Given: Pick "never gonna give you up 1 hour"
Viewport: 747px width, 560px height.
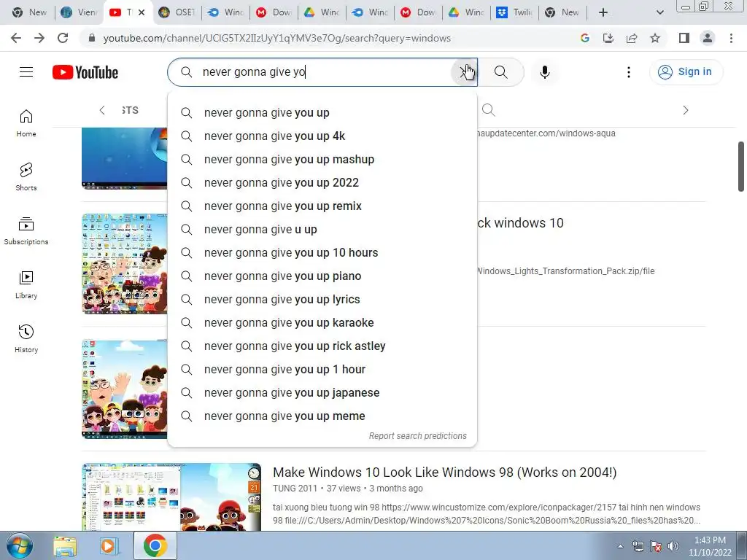Looking at the screenshot, I should coord(322,370).
